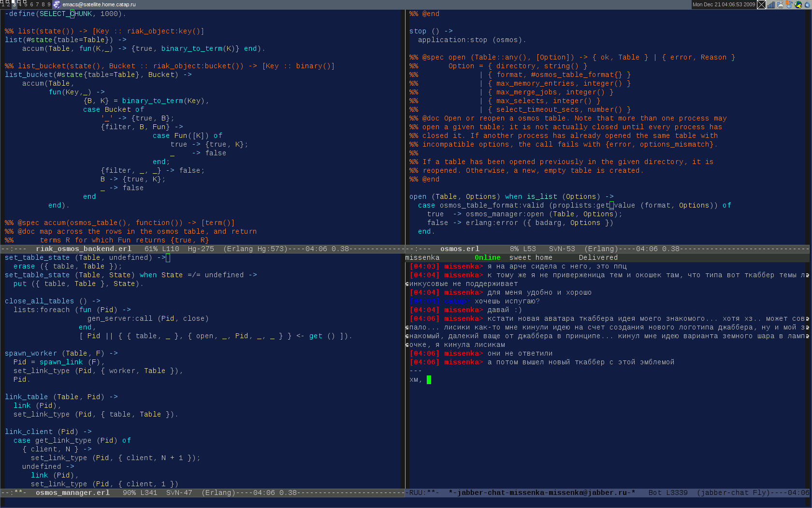This screenshot has height=508, width=812.
Task: Click '61% L110' position in backend mode line
Action: 162,249
